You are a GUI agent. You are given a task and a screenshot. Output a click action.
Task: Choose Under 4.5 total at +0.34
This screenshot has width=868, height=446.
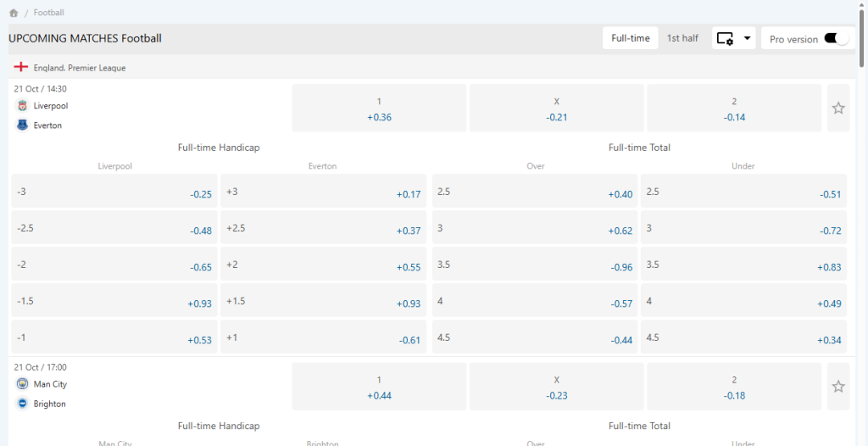[744, 337]
